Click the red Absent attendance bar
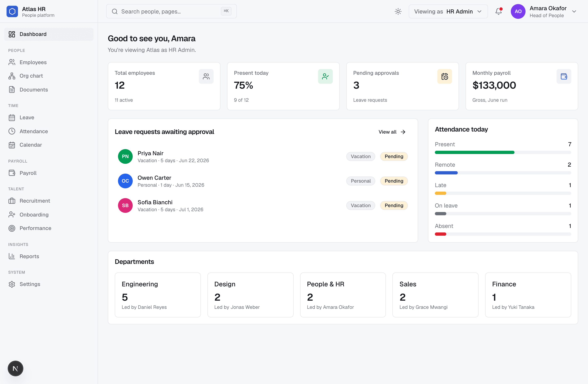588x384 pixels. [441, 234]
